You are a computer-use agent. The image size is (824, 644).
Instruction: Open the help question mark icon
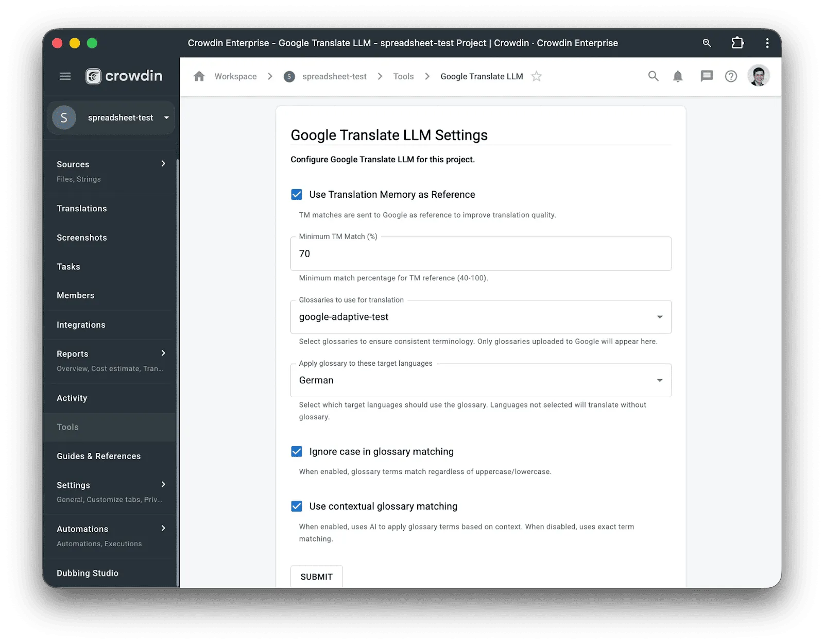731,76
